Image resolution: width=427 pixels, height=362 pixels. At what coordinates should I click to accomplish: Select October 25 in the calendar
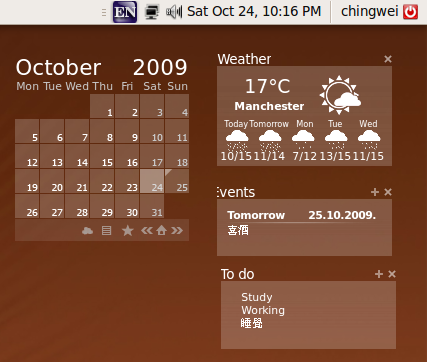[x=177, y=181]
